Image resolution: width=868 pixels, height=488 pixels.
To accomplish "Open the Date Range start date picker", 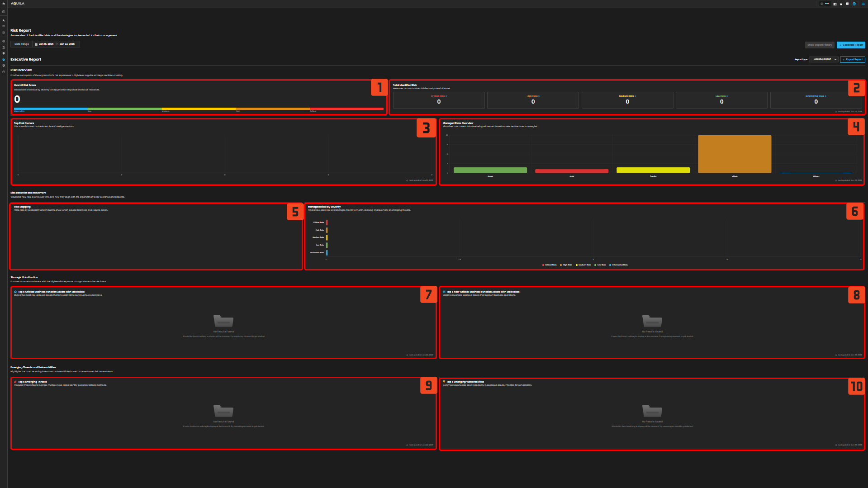I will click(x=46, y=44).
